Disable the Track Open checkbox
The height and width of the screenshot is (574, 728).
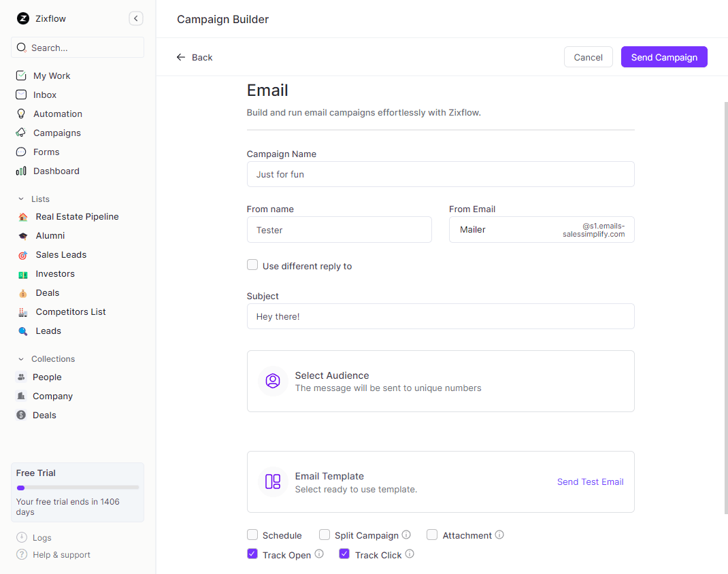252,554
